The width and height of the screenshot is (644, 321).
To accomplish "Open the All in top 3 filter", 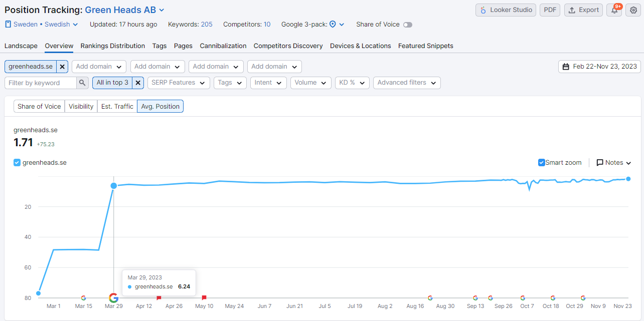I will [112, 83].
